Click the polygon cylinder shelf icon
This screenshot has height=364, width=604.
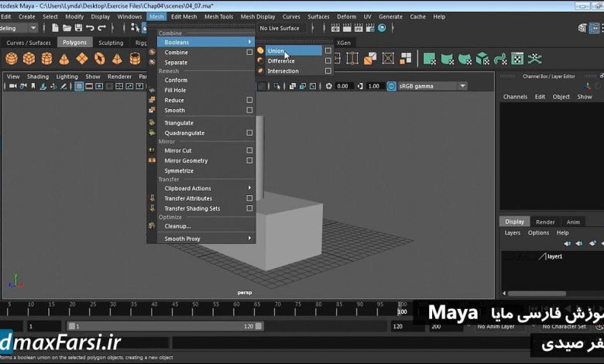coord(46,58)
